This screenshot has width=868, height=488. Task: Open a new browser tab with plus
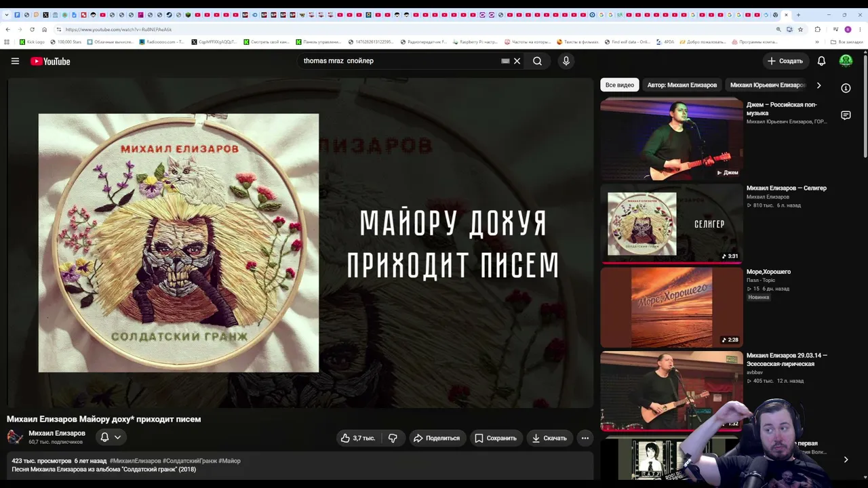798,15
